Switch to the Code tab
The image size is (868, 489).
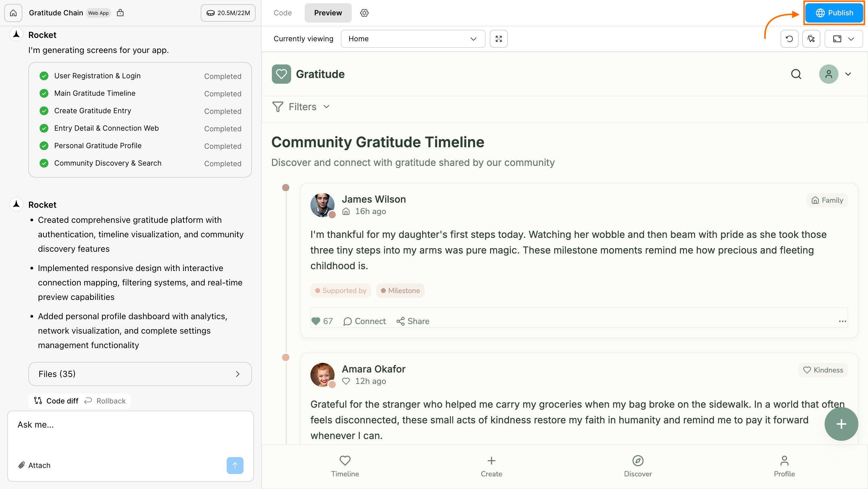pyautogui.click(x=282, y=13)
